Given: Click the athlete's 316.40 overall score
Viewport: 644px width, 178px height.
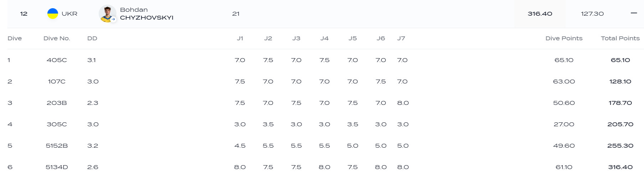Looking at the screenshot, I should tap(540, 14).
